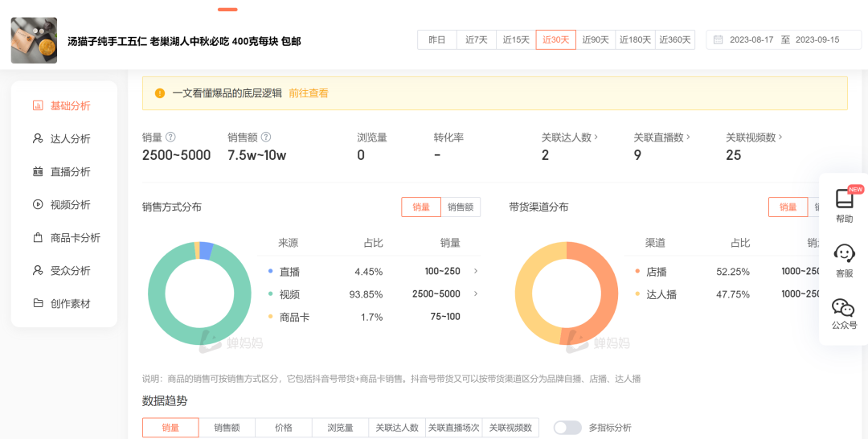Switch 销售方式分布 chart to 销售额

point(461,207)
